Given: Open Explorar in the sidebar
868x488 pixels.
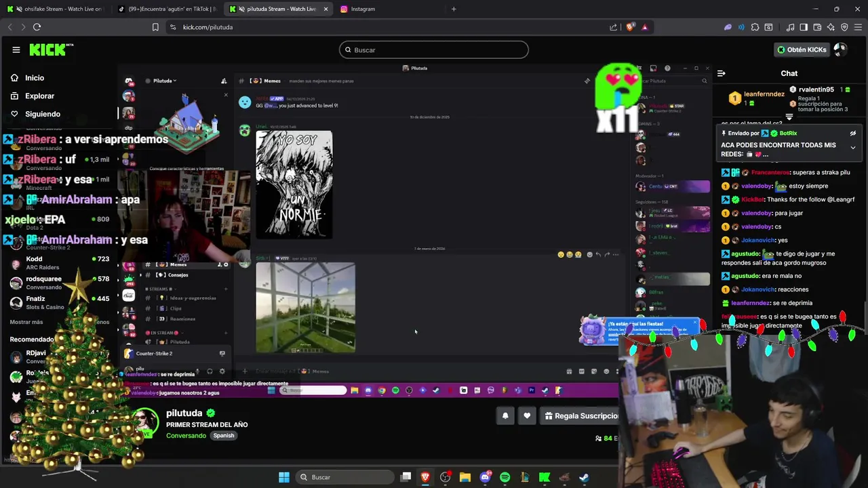Looking at the screenshot, I should [x=39, y=96].
